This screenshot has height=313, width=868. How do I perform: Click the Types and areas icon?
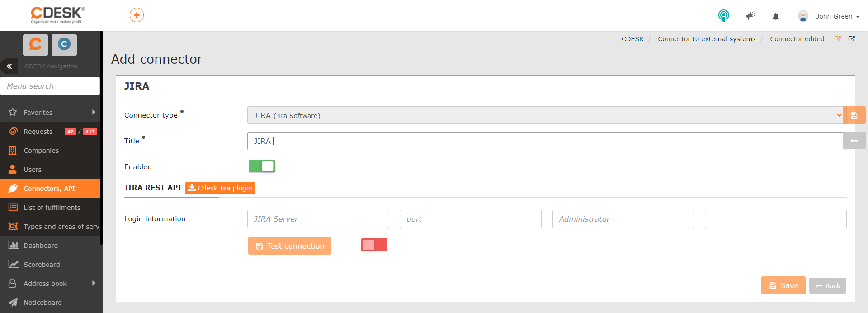(x=13, y=226)
